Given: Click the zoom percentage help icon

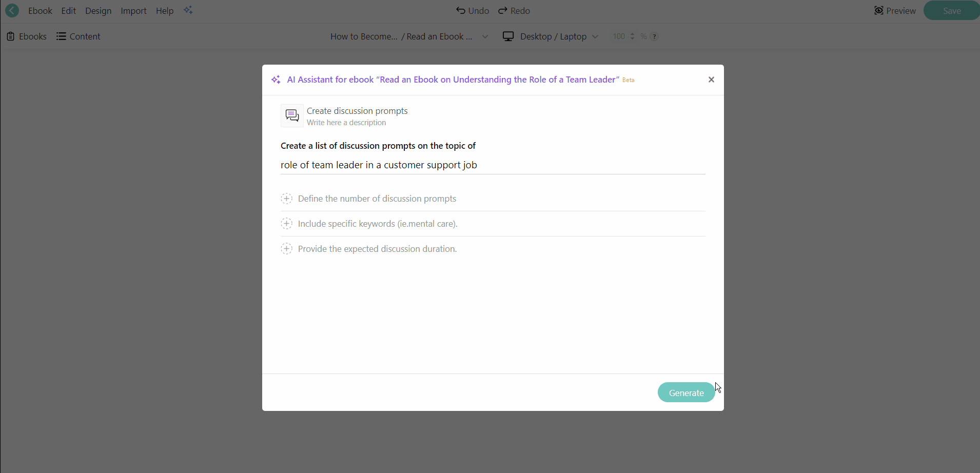Looking at the screenshot, I should (655, 36).
